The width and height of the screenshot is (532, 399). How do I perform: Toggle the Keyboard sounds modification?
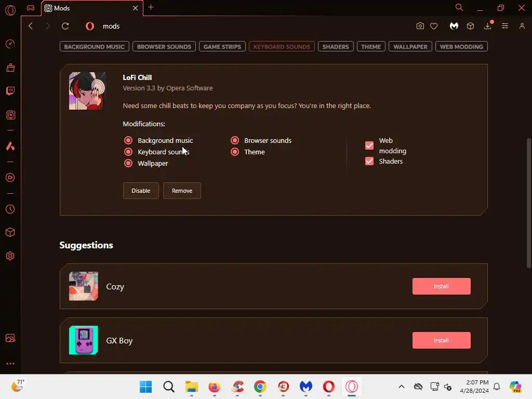pyautogui.click(x=128, y=152)
